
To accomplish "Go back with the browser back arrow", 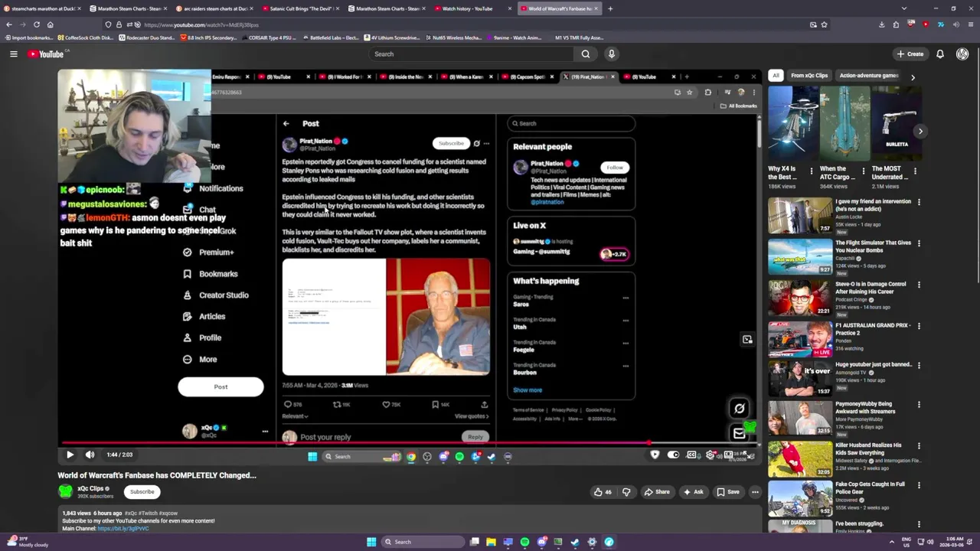I will (x=8, y=24).
